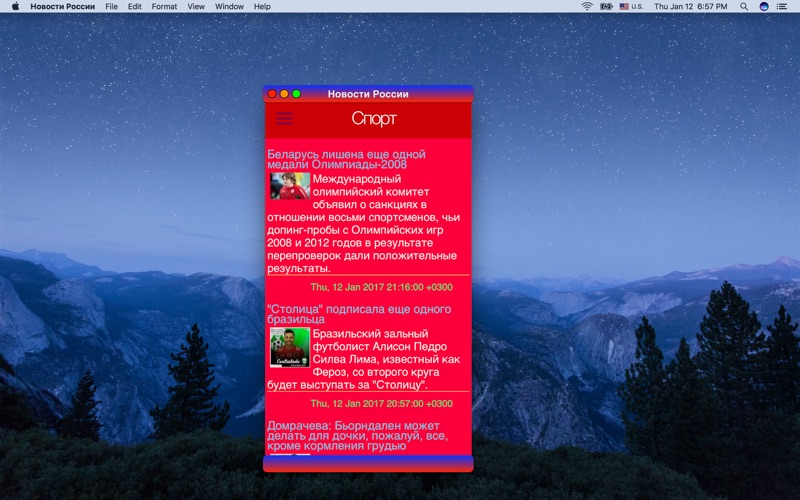The height and width of the screenshot is (500, 800).
Task: Click the date Thu, 12 Jan 2017 21:16:00
Action: (x=382, y=287)
